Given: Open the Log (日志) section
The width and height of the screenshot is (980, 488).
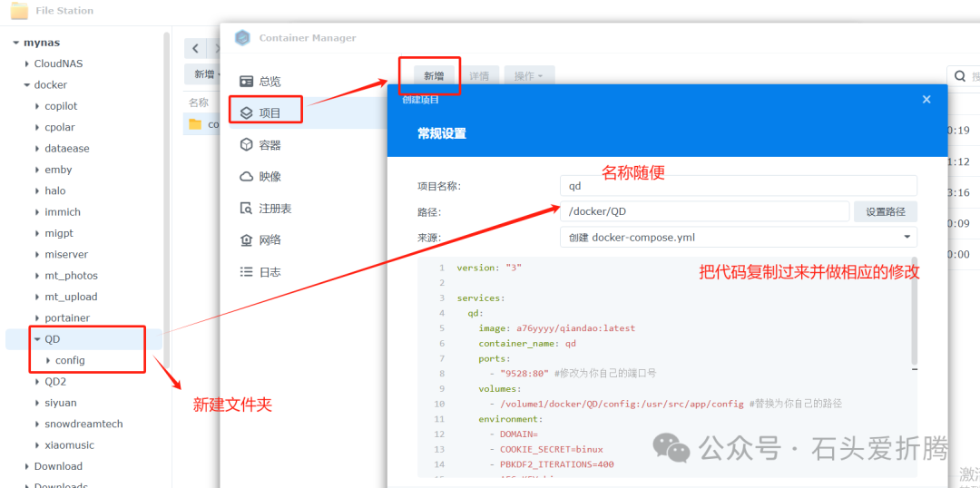Looking at the screenshot, I should point(270,272).
